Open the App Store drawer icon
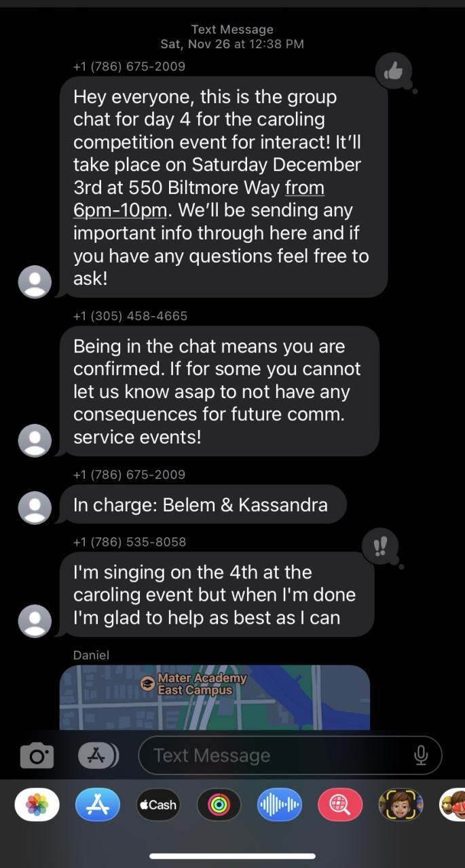 (x=97, y=805)
